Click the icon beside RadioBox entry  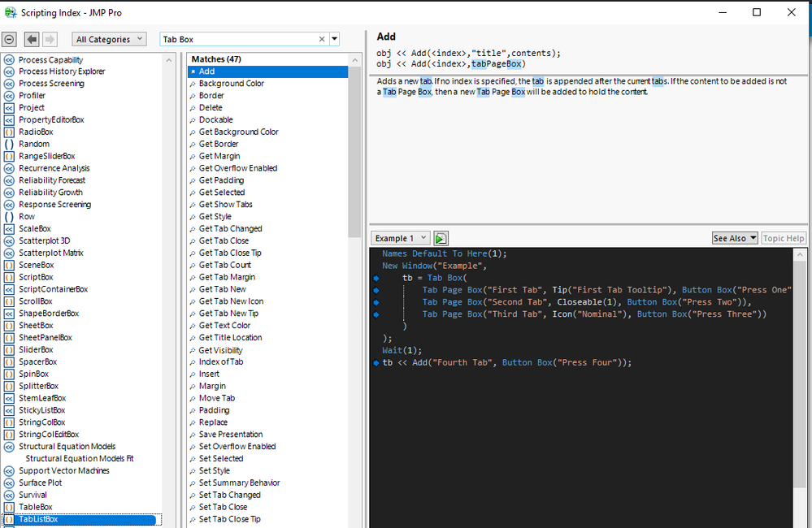[9, 132]
